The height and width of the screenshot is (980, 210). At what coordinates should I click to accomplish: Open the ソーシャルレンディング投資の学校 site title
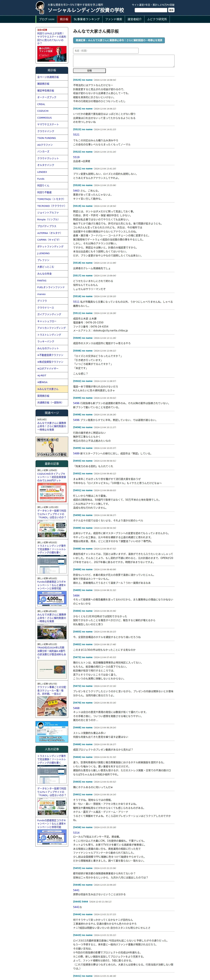pos(86,10)
